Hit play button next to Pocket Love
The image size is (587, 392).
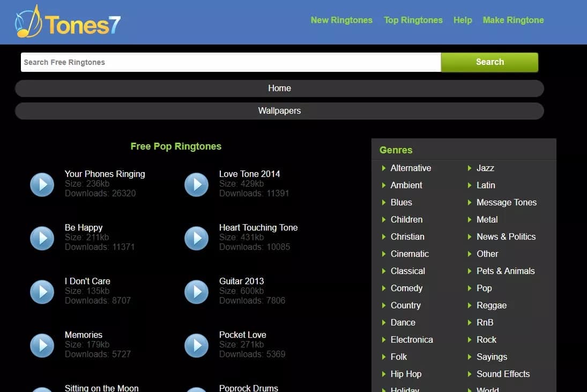[196, 345]
